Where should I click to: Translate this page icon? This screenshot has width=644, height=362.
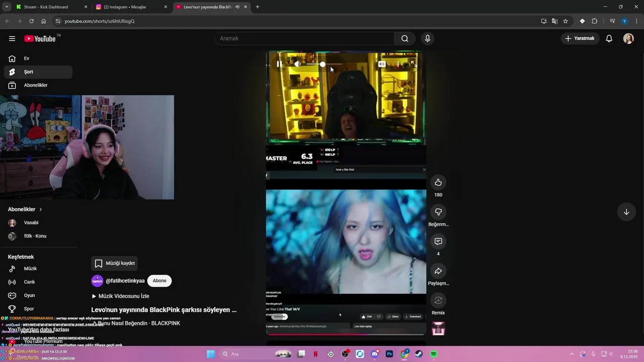coord(554,21)
